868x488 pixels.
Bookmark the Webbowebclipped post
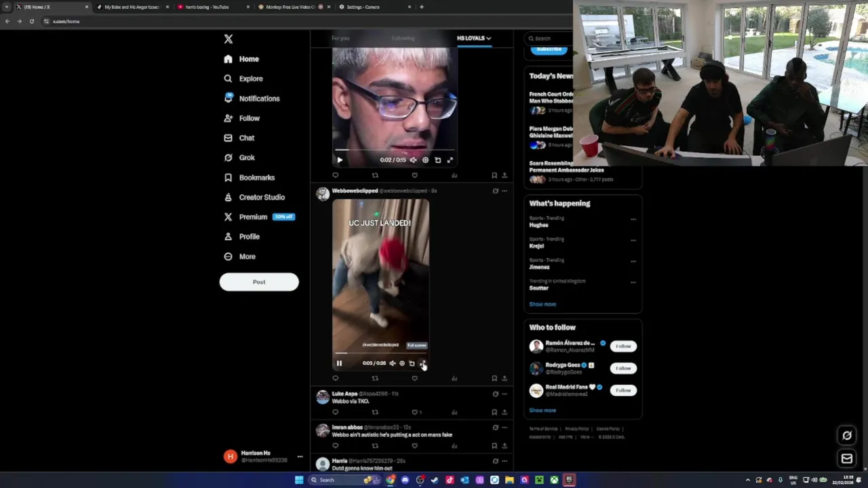[x=494, y=378]
